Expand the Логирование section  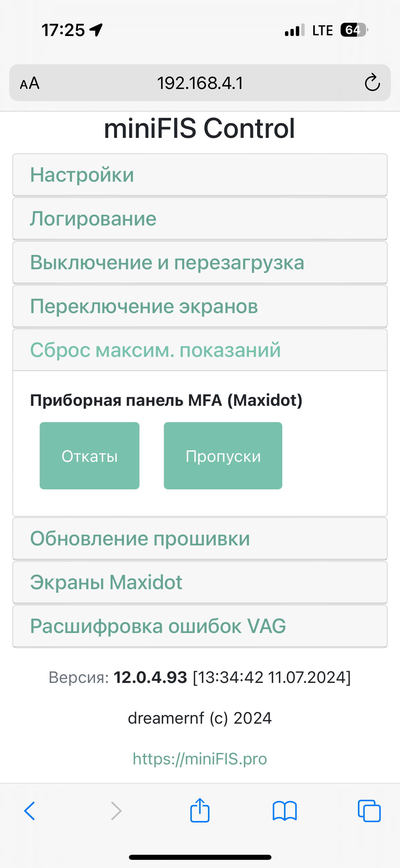coord(200,219)
